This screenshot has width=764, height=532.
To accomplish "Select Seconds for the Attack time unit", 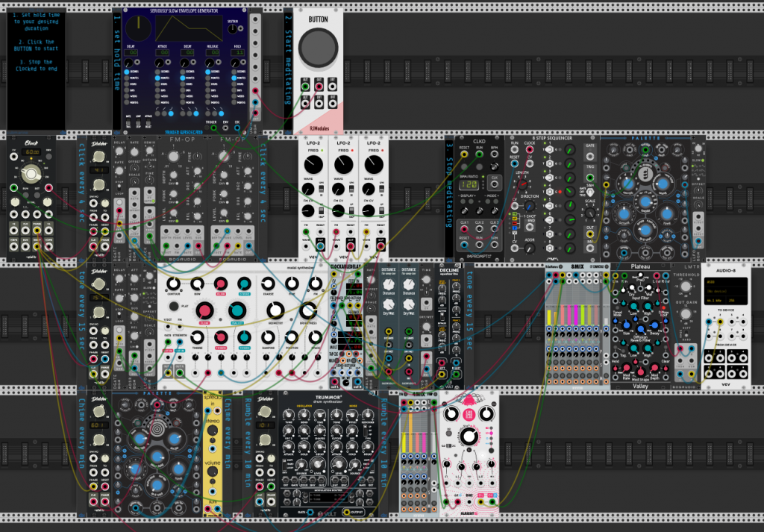I will coord(158,72).
